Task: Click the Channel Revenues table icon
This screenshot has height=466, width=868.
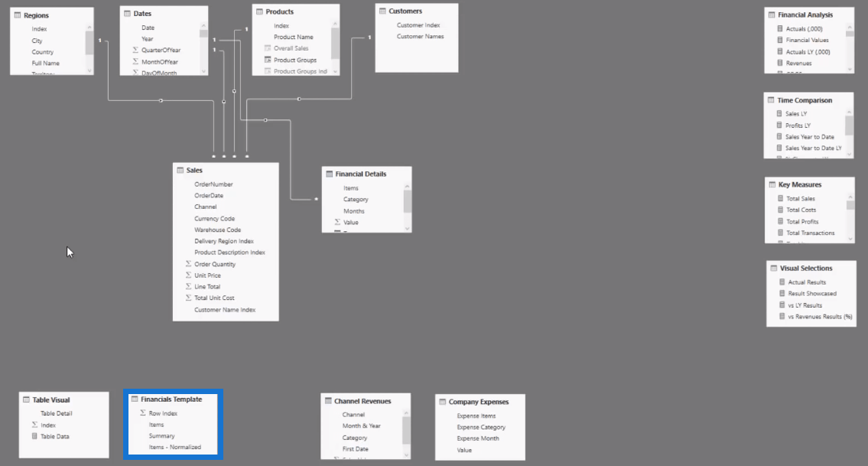Action: pyautogui.click(x=328, y=401)
